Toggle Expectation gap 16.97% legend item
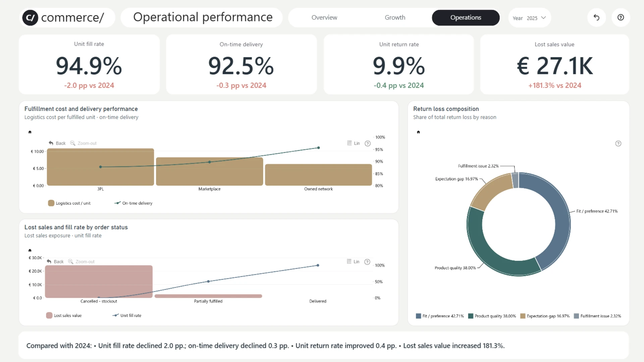 [x=545, y=316]
